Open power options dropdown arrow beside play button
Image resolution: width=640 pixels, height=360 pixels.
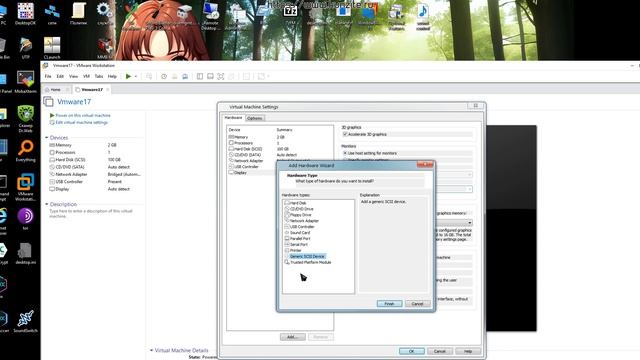point(136,76)
